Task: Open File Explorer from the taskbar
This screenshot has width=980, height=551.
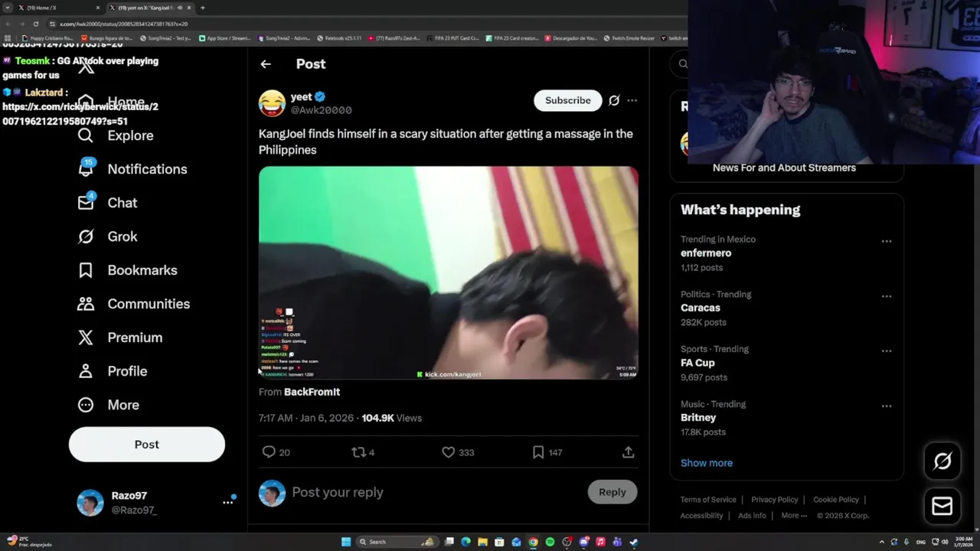Action: coord(482,542)
